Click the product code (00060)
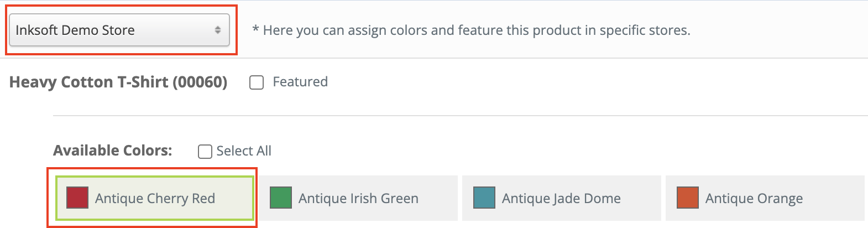This screenshot has width=868, height=228. (200, 82)
